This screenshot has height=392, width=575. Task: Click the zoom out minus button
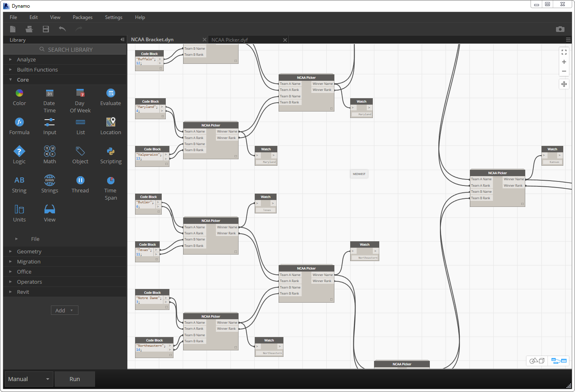tap(564, 71)
